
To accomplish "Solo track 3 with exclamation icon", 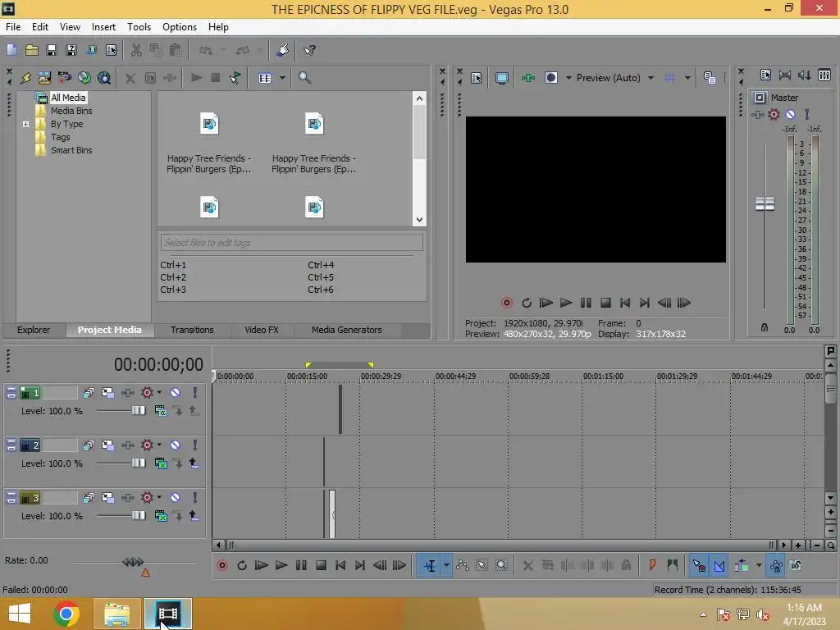I will tap(195, 498).
